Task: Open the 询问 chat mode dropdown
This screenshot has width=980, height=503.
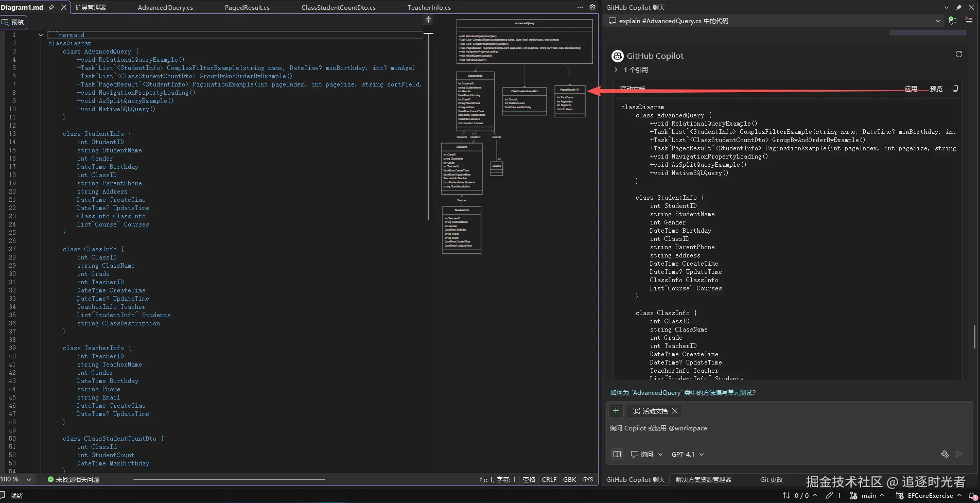Action: pos(646,454)
